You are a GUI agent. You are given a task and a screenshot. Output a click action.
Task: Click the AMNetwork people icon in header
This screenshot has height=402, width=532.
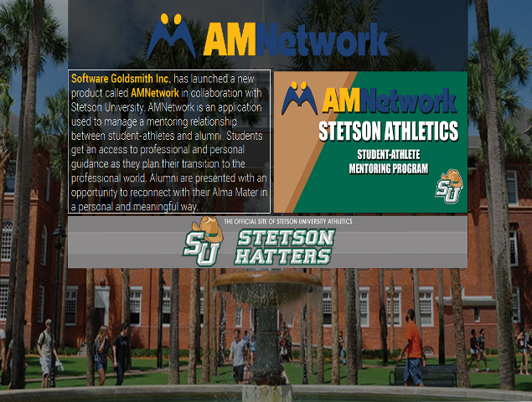point(171,36)
